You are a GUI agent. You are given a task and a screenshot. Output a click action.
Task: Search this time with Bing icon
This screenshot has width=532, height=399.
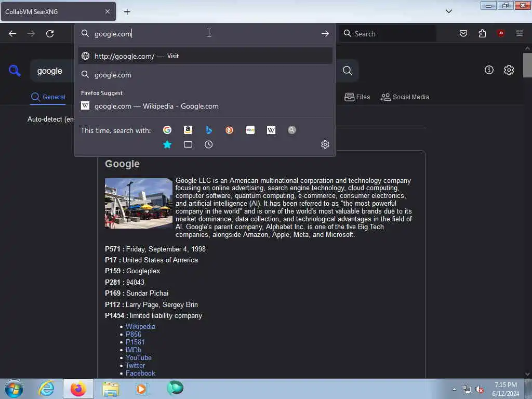(x=209, y=130)
